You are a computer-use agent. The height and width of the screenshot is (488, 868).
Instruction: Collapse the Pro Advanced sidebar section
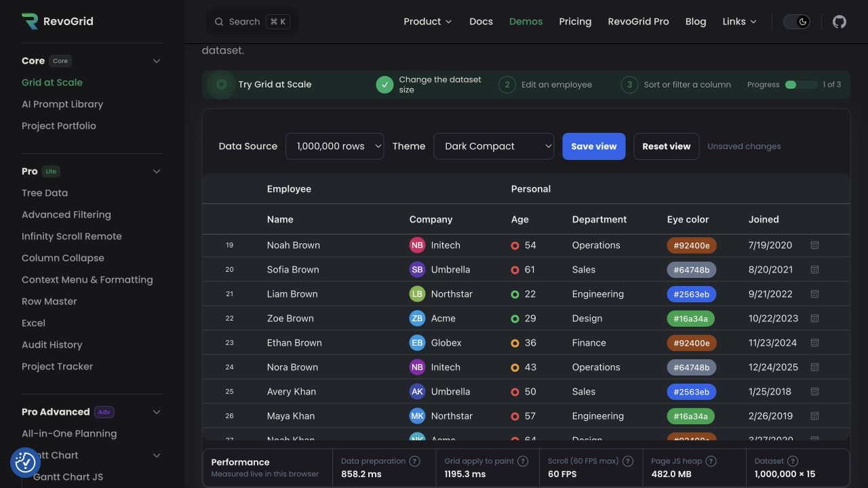(157, 412)
